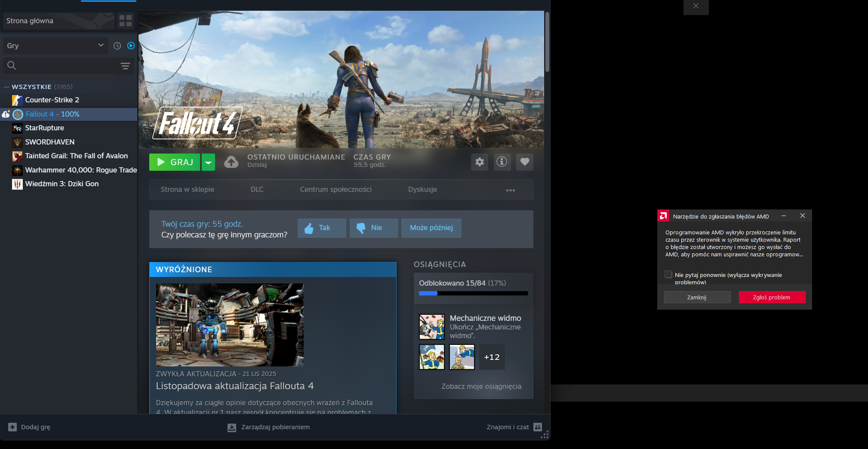This screenshot has height=449, width=868.
Task: Click the Warhammer 40,000 game icon
Action: pos(17,170)
